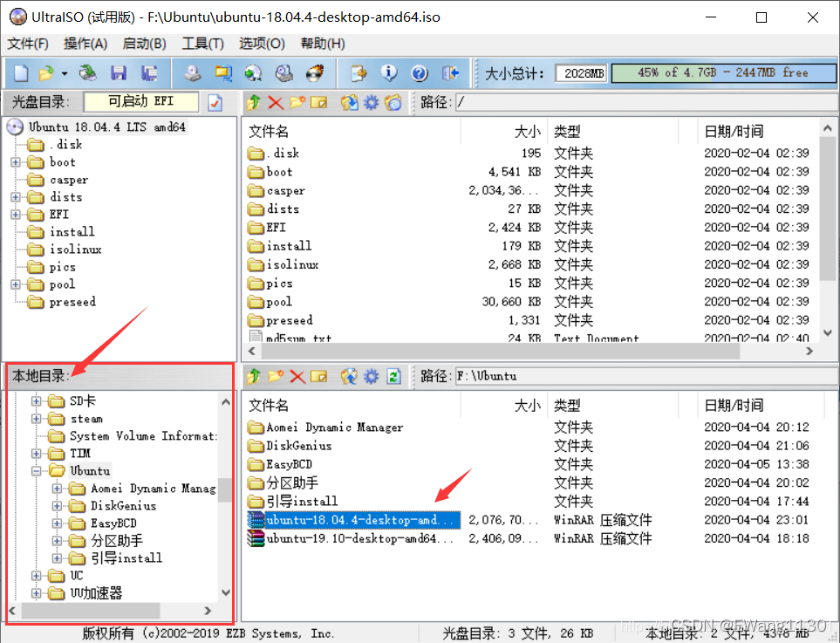Click the Mount to virtual drive icon
This screenshot has height=643, width=840.
click(253, 73)
